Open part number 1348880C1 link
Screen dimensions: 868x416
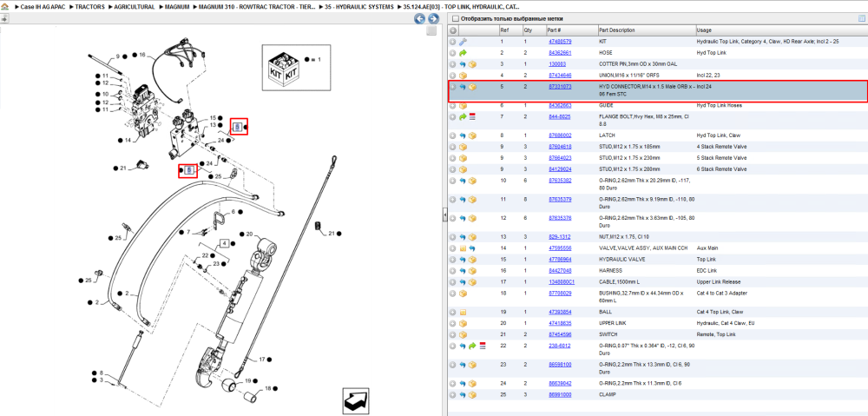562,282
